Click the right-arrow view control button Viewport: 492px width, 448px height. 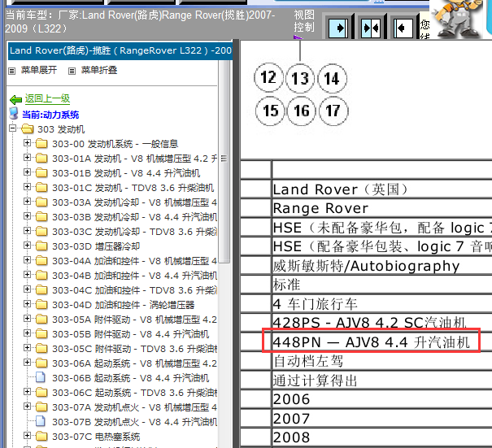click(x=338, y=28)
